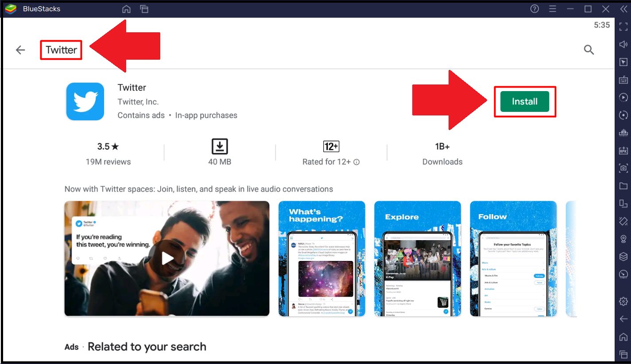This screenshot has width=631, height=364.
Task: Click the 3.5 star rating
Action: coord(108,146)
